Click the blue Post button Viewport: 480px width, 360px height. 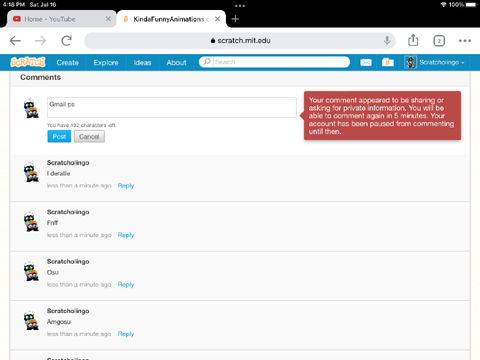coord(59,137)
